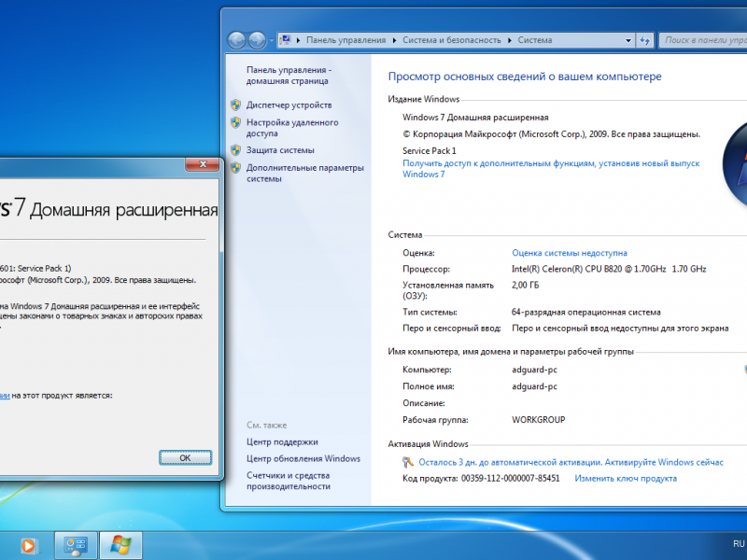Click Оценка системы недоступна link
Viewport: 747px width, 560px height.
(x=570, y=253)
